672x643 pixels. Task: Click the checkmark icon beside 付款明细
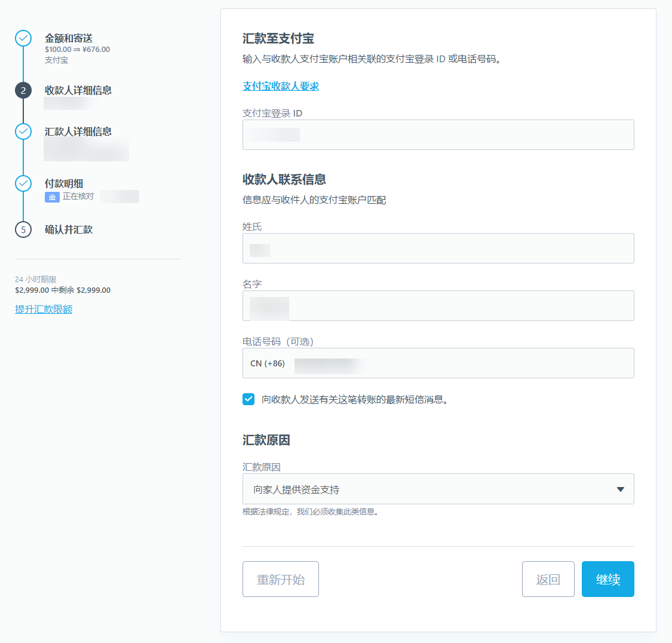point(23,183)
